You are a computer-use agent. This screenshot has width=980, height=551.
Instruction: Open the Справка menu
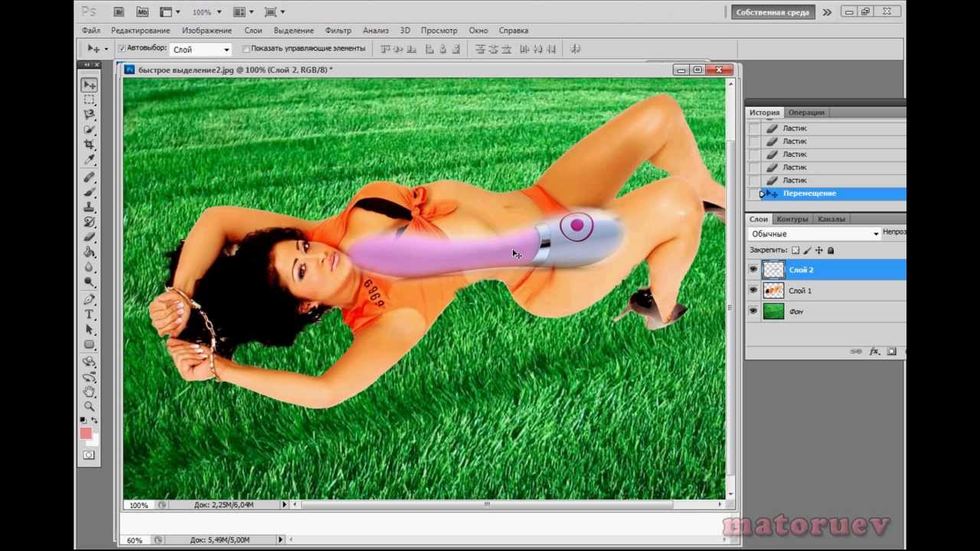[514, 31]
